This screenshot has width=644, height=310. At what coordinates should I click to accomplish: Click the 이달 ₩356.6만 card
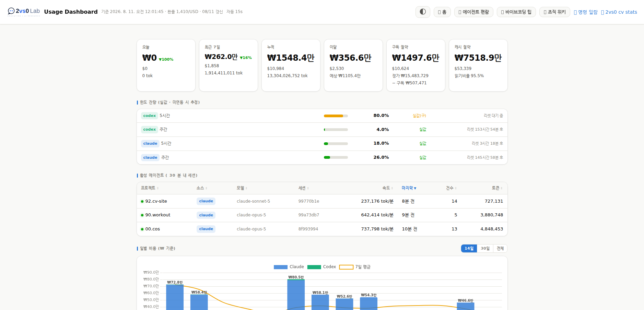tap(353, 65)
